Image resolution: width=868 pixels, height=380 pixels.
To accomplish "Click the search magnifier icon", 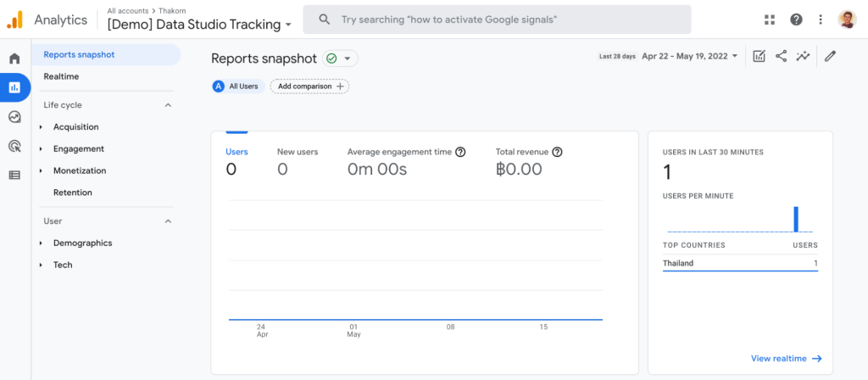I will tap(325, 20).
